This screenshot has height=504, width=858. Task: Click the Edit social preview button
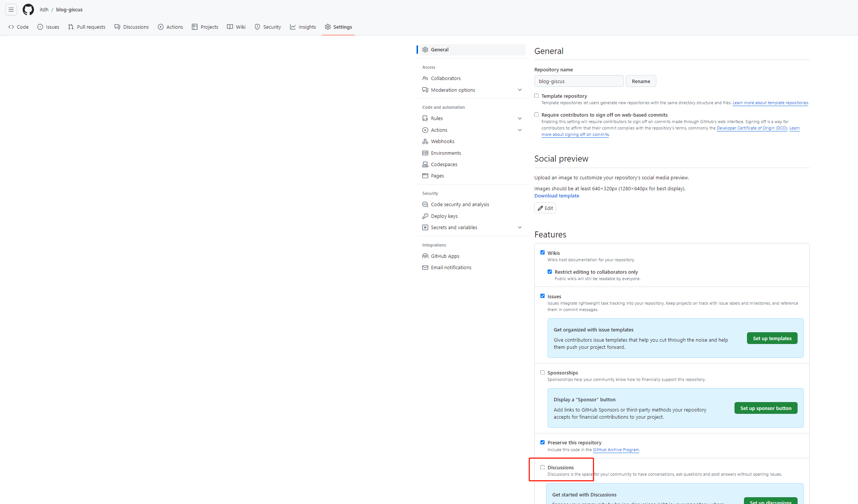[545, 208]
